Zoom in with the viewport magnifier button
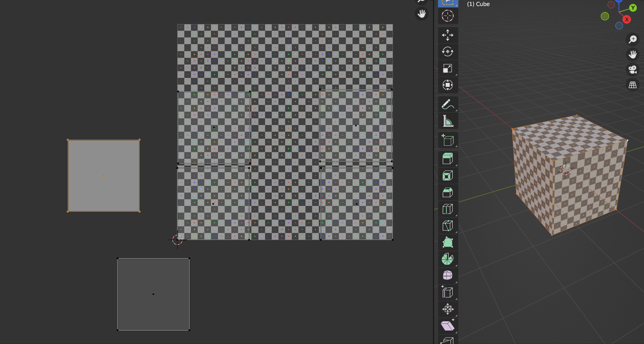 click(633, 39)
